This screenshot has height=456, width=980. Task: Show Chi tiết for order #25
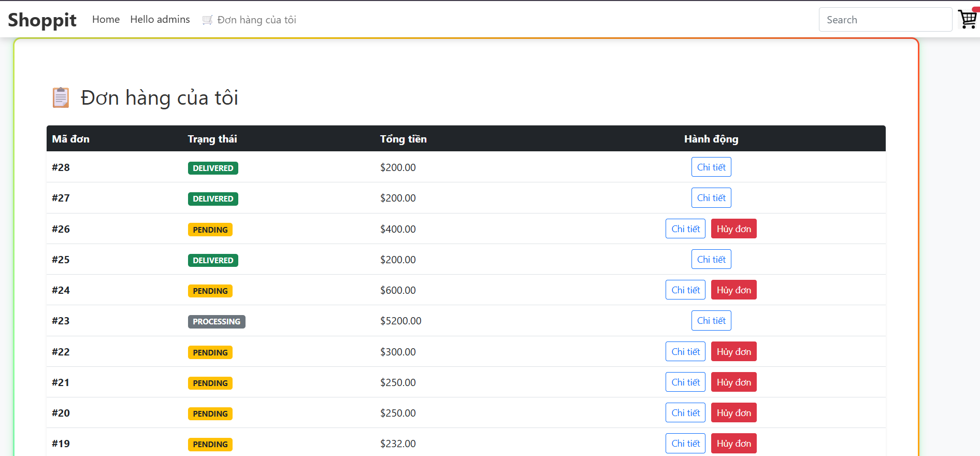(711, 260)
